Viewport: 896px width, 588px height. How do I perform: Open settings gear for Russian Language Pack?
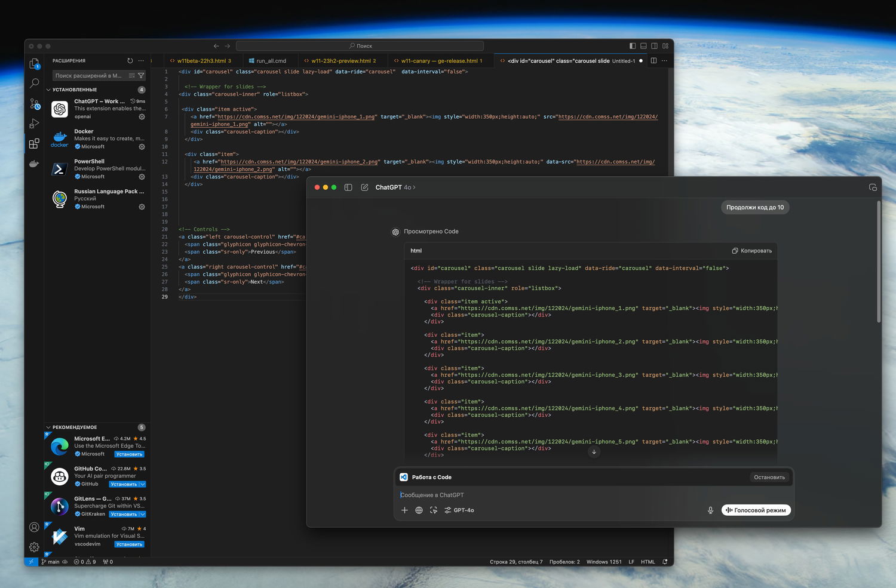pos(142,207)
